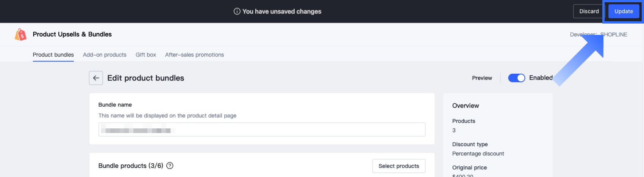The width and height of the screenshot is (644, 177).
Task: Focus the Bundle name text field
Action: [x=262, y=130]
